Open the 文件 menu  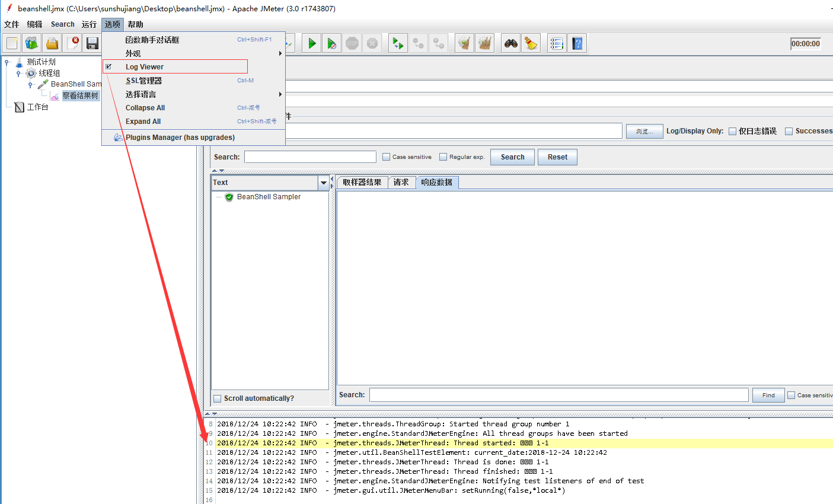(12, 24)
